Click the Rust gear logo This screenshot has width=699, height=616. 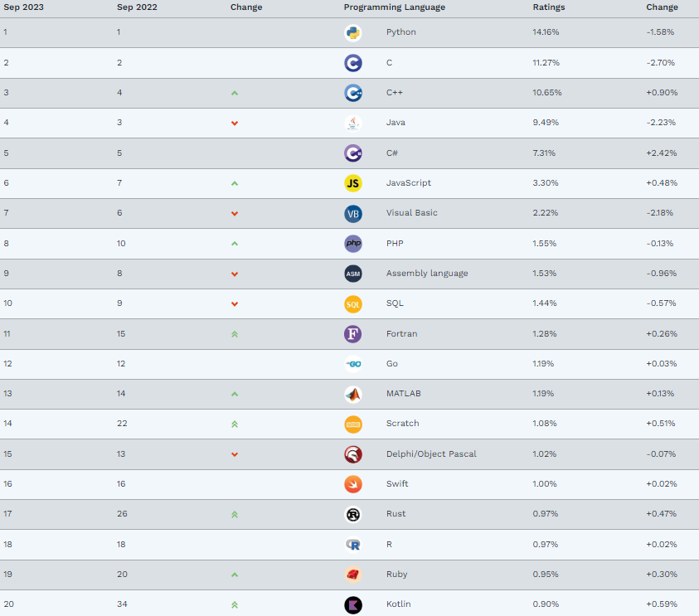pos(353,514)
